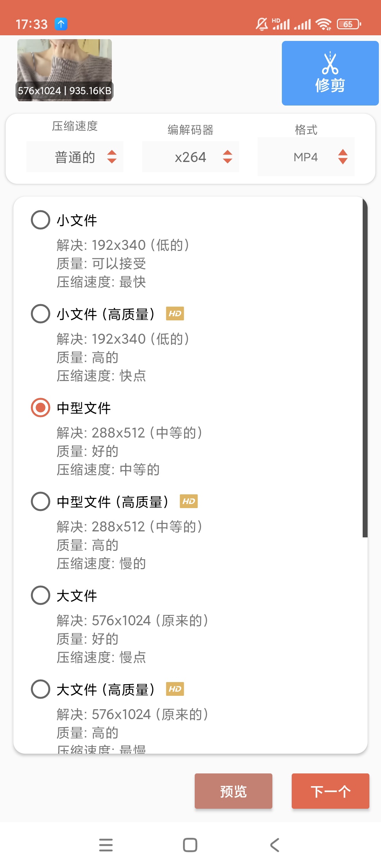
Task: Open recent apps via menu icon
Action: pyautogui.click(x=106, y=845)
